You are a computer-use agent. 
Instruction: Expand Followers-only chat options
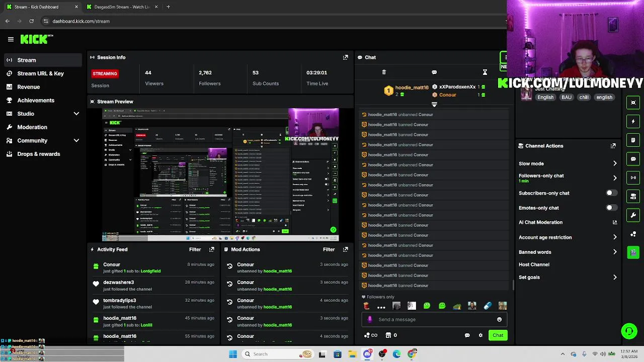pyautogui.click(x=614, y=178)
